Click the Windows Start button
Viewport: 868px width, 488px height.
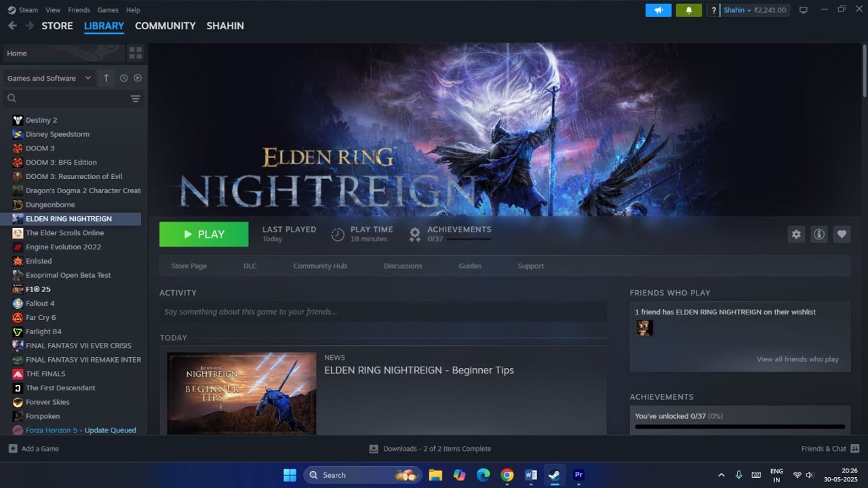tap(290, 475)
